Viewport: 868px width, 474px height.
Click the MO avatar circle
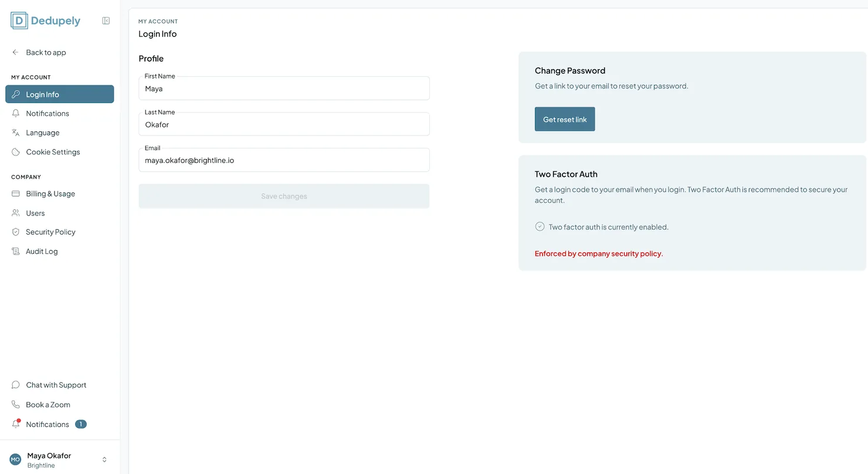(x=15, y=459)
